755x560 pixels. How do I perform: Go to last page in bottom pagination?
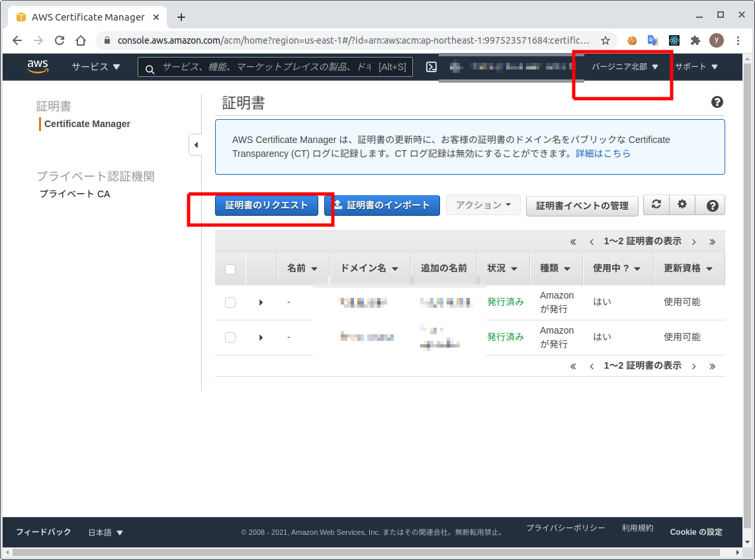[x=712, y=367]
